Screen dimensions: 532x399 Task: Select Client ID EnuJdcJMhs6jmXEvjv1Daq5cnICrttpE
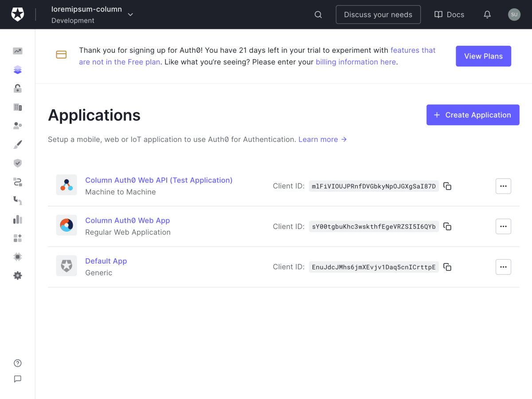coord(374,267)
